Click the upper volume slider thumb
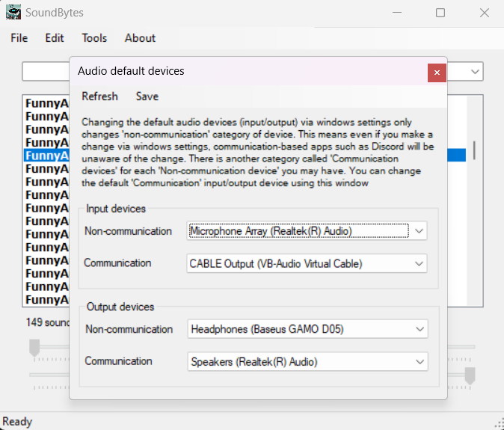This screenshot has width=504, height=430. coord(34,348)
